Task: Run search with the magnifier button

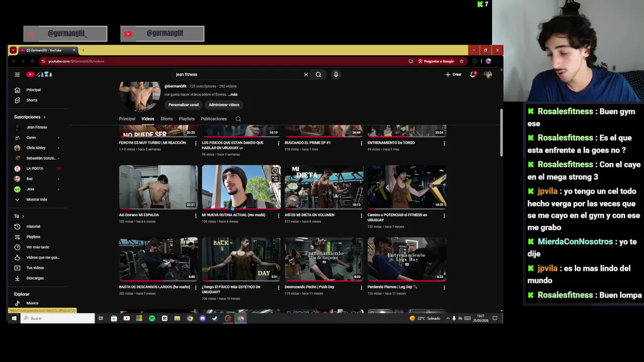Action: coord(318,74)
